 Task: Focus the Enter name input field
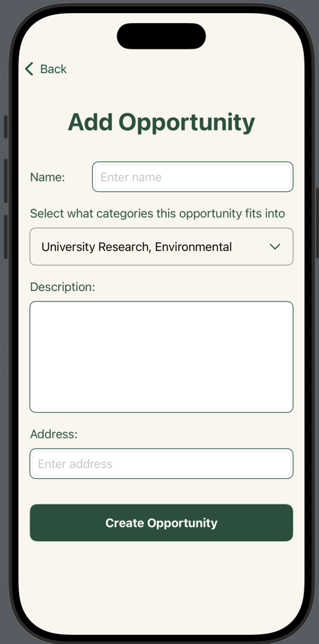pos(193,176)
